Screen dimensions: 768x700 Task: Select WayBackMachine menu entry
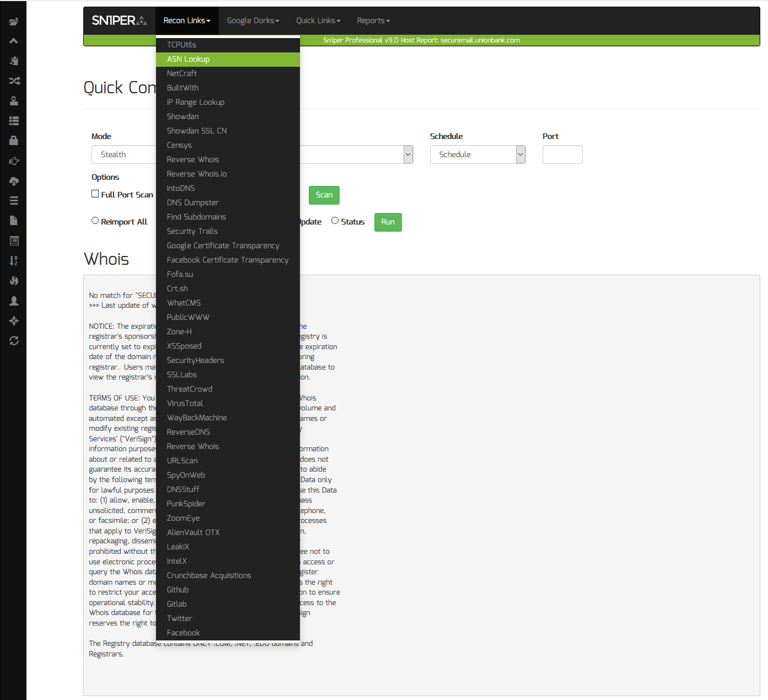[228, 418]
